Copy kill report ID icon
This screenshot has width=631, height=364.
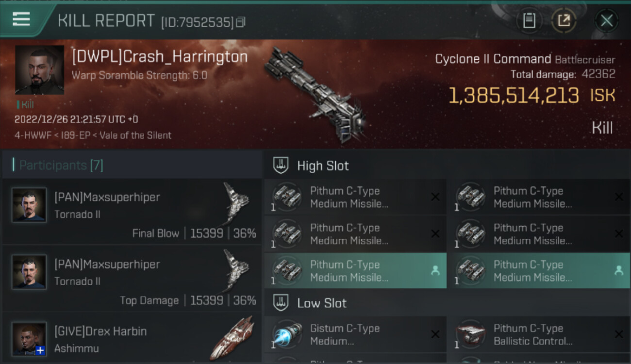(x=241, y=22)
